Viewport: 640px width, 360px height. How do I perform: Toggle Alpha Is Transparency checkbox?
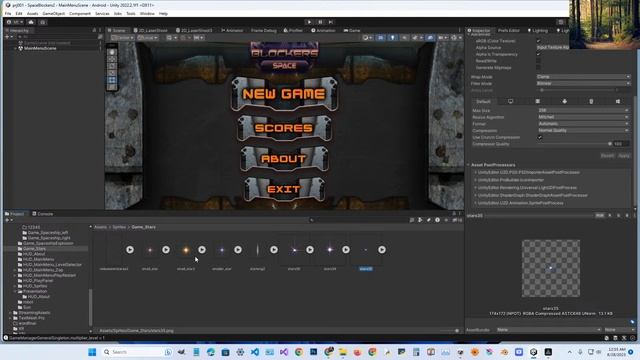[x=538, y=54]
